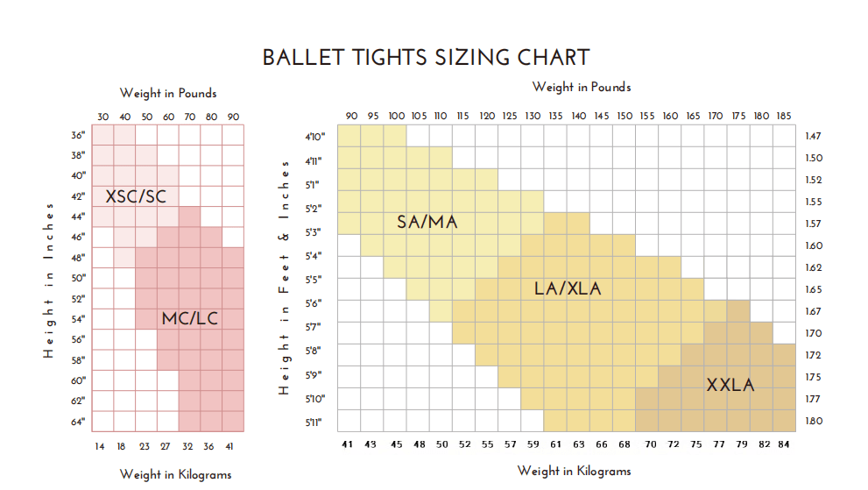Viewport: 868px width, 490px height.
Task: Click the adult chart 'Weight in Pounds' heading
Action: 582,87
